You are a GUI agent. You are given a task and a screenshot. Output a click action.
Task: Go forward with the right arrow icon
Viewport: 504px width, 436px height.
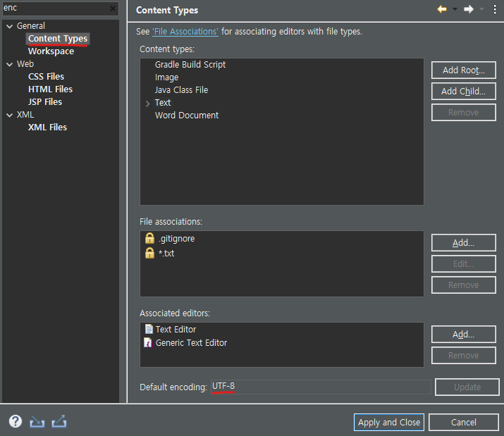(469, 9)
